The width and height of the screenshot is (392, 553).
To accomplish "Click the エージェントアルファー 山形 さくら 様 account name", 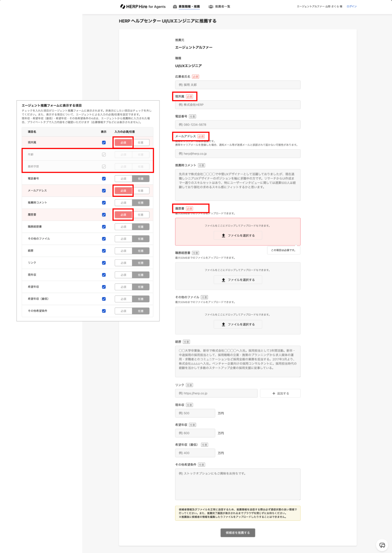I will (319, 6).
